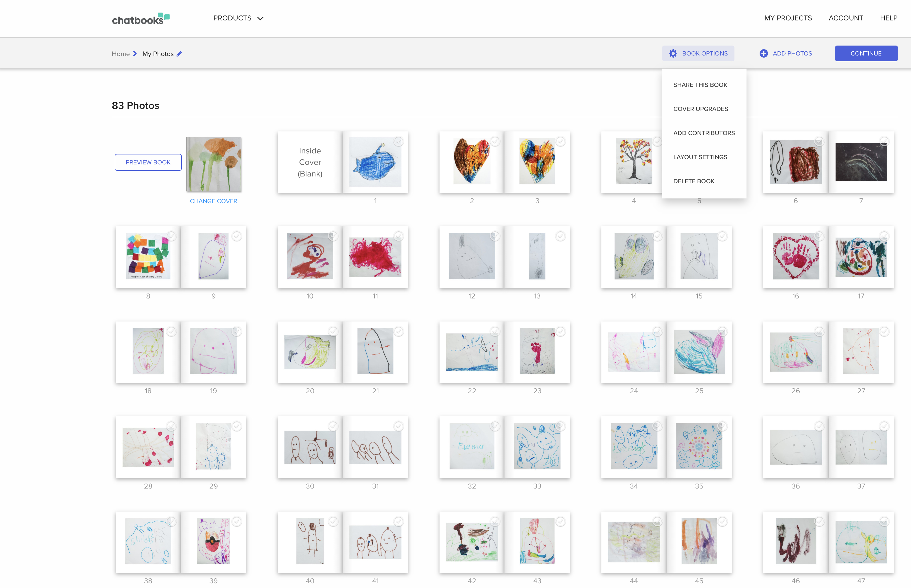Click the plus icon beside Add Photos
This screenshot has width=911, height=588.
[763, 53]
